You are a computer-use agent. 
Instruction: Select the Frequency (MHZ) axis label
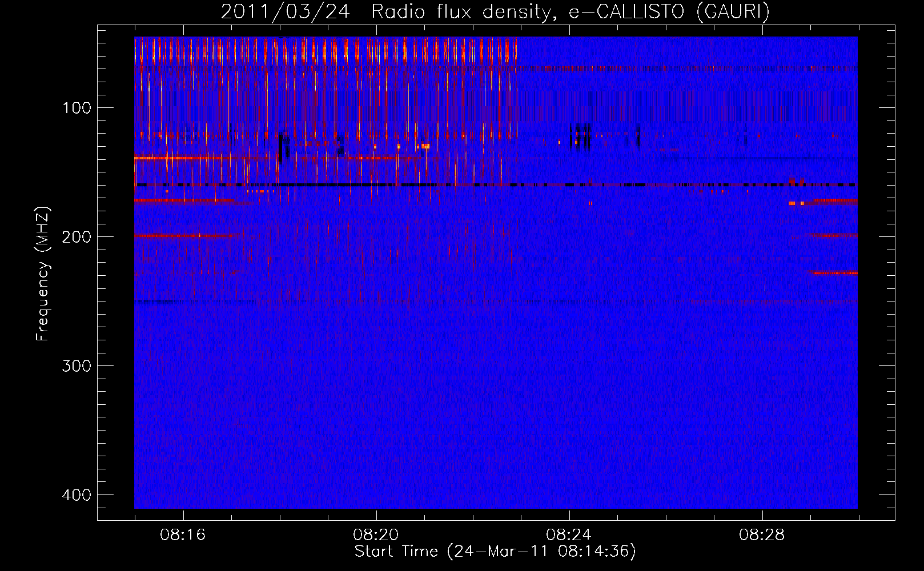[x=43, y=274]
